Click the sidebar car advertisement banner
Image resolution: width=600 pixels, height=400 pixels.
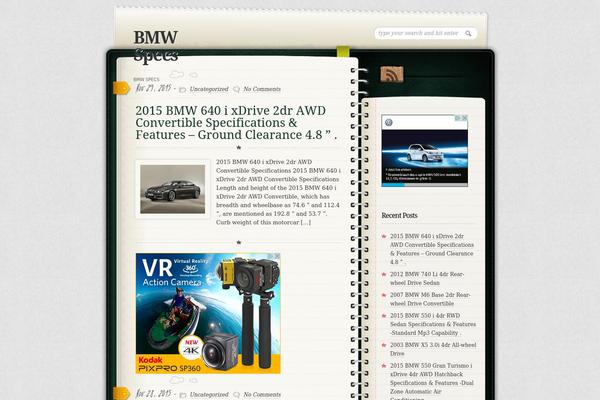click(424, 150)
